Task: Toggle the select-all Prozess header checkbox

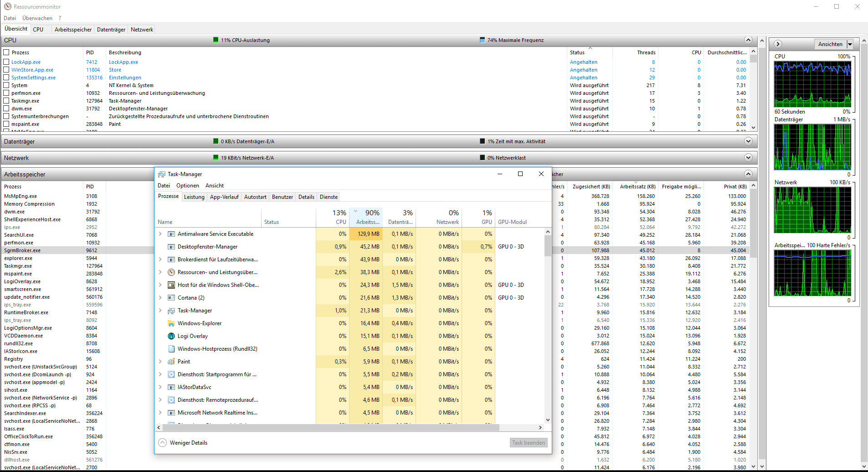Action: click(x=6, y=52)
